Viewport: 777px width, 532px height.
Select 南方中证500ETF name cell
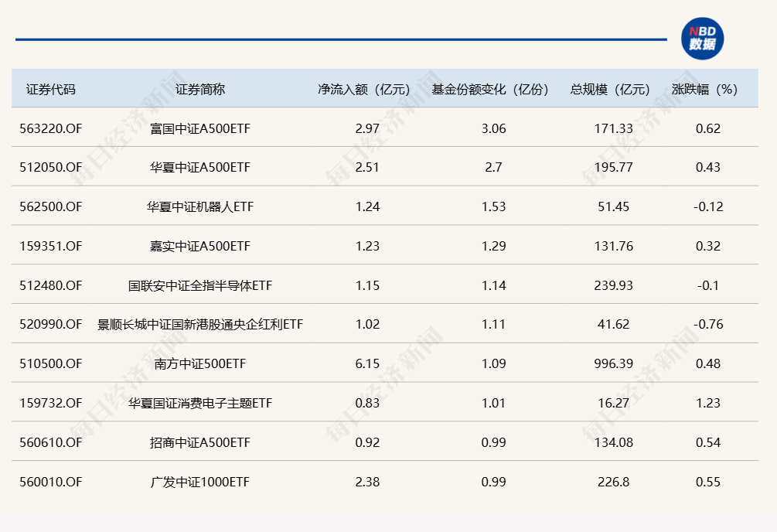point(200,363)
